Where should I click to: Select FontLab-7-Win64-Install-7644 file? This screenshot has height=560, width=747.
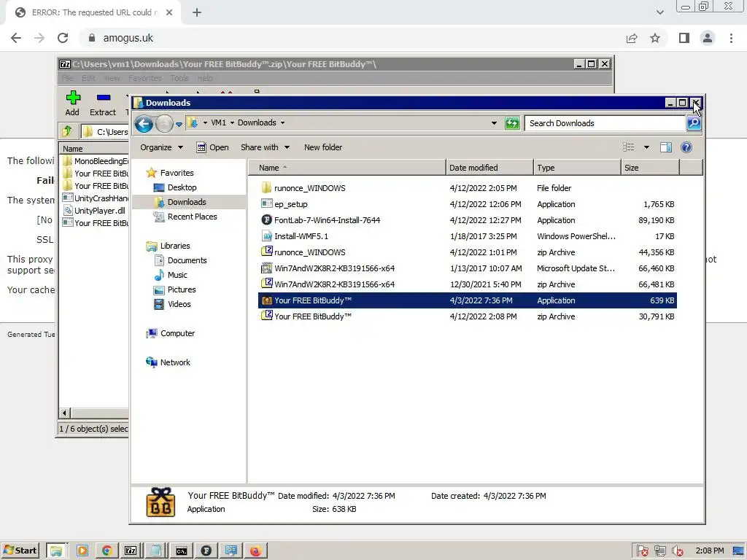(x=468, y=220)
